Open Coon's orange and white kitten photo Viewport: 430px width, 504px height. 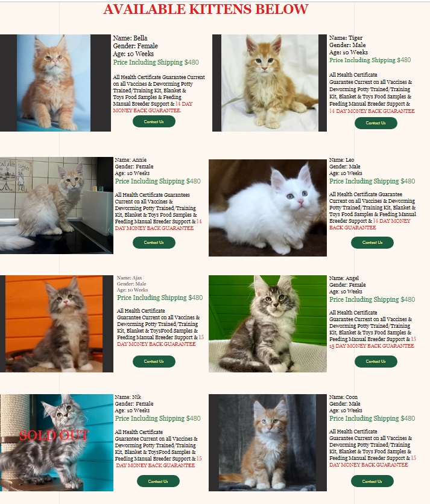click(x=268, y=442)
